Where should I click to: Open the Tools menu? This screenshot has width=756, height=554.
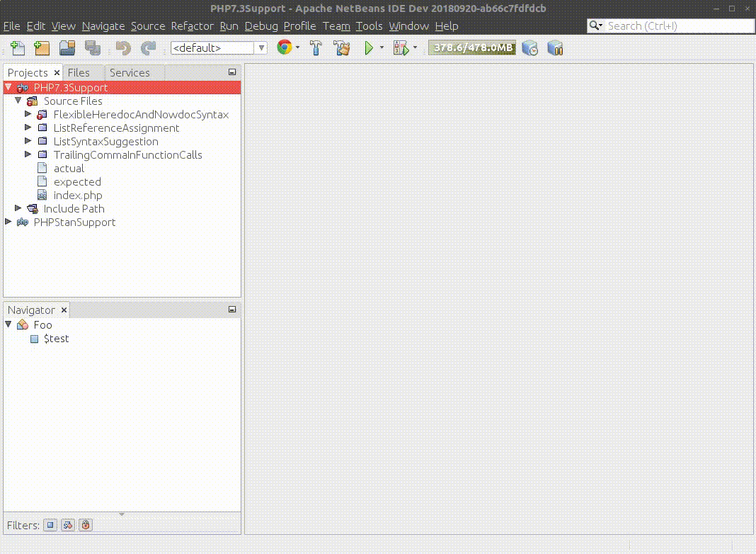pyautogui.click(x=369, y=26)
